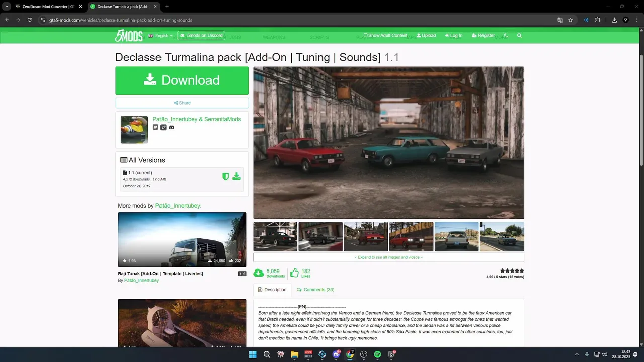Open Discord from the taskbar
This screenshot has height=362, width=644.
336,354
